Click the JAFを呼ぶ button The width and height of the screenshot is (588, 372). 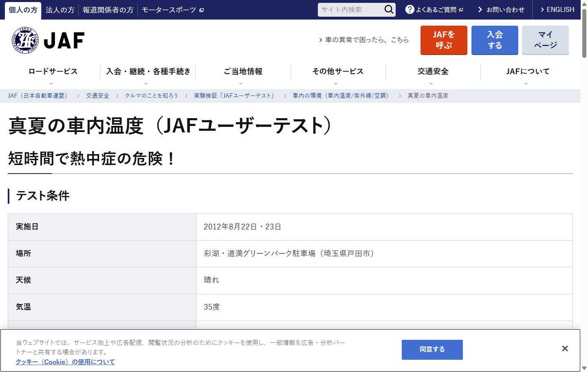[x=444, y=40]
